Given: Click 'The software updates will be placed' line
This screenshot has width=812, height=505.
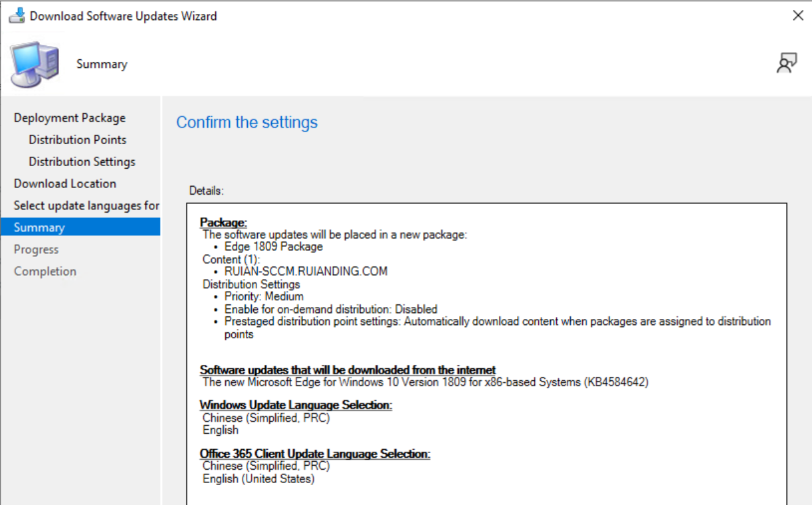Looking at the screenshot, I should (335, 235).
